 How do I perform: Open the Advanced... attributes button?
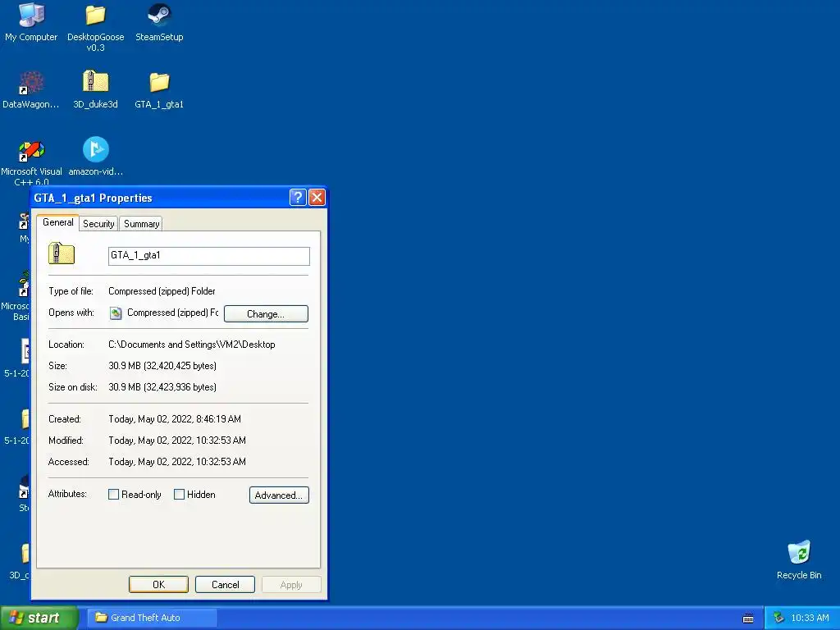coord(279,495)
